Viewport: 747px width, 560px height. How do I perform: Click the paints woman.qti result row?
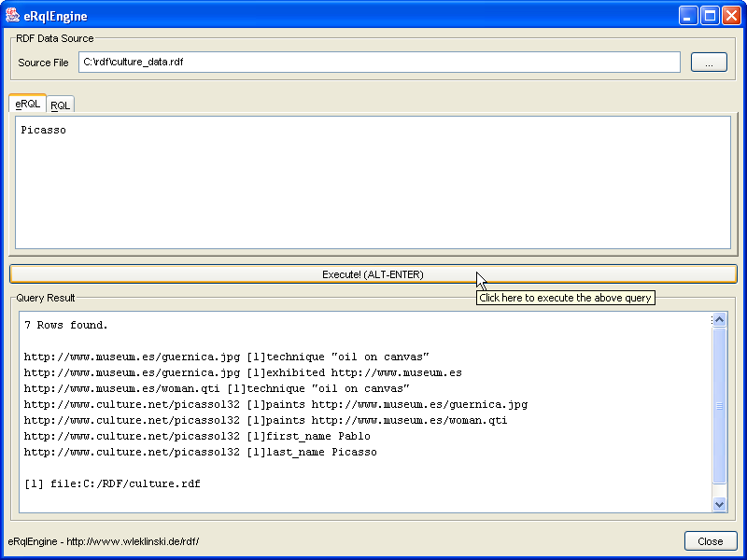coord(265,420)
